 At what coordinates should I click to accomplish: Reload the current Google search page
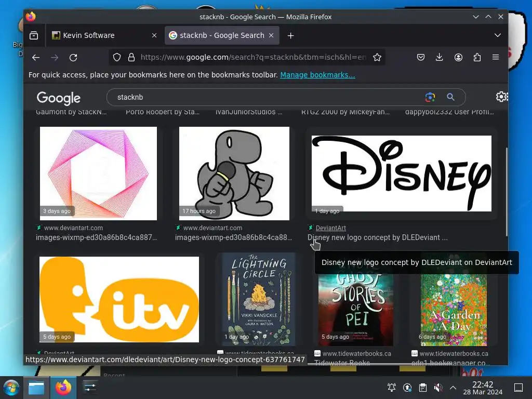click(73, 57)
